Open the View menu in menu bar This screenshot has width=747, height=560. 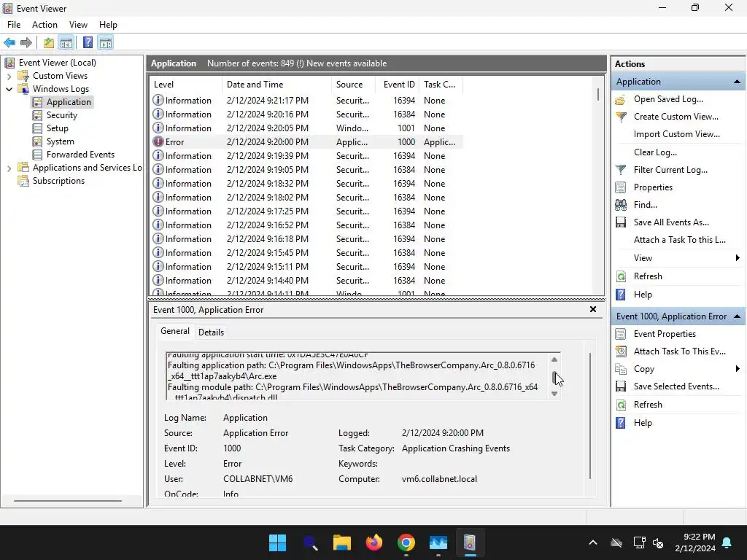78,25
